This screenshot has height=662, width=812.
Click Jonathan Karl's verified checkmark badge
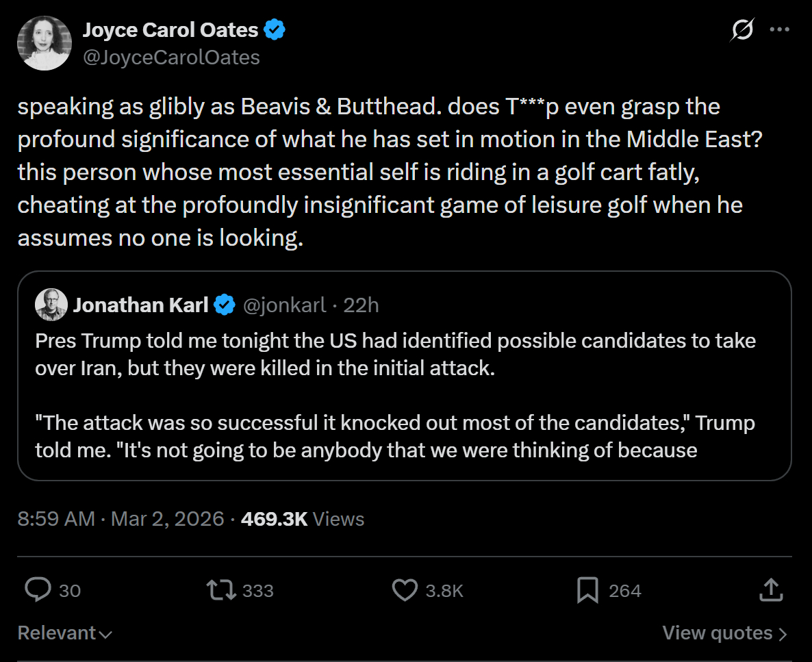point(225,305)
